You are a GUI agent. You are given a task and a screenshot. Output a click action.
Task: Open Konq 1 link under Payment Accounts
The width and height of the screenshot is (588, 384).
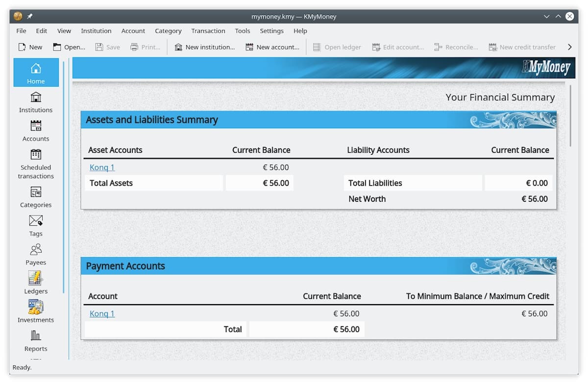(102, 313)
